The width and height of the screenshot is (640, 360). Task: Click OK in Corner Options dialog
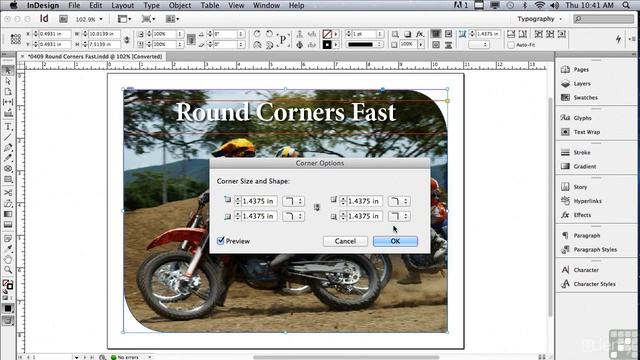395,241
